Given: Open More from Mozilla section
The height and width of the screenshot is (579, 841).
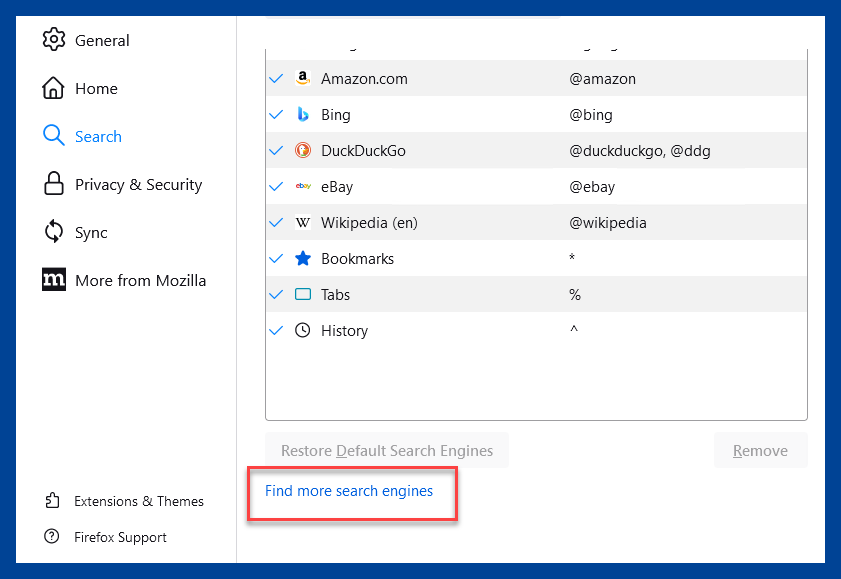Looking at the screenshot, I should click(x=124, y=280).
